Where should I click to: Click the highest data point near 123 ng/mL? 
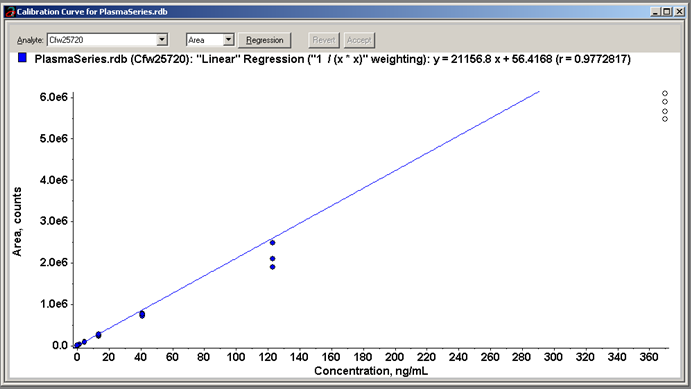click(272, 243)
